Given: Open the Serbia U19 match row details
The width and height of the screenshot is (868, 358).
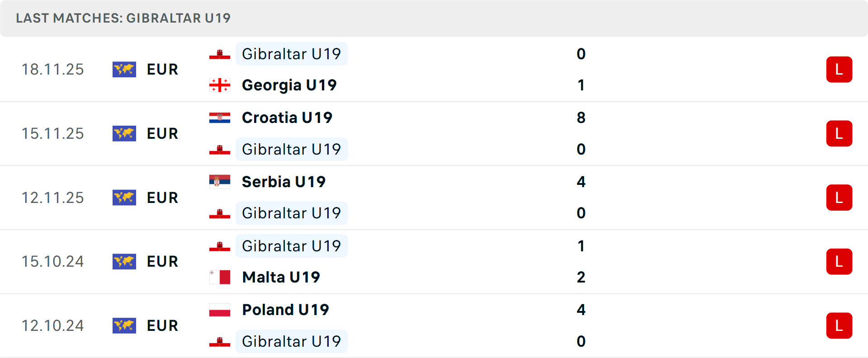Looking at the screenshot, I should coord(434,198).
